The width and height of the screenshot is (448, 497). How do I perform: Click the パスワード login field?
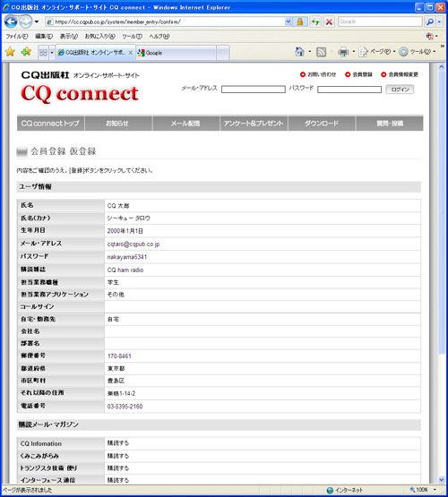pyautogui.click(x=349, y=90)
